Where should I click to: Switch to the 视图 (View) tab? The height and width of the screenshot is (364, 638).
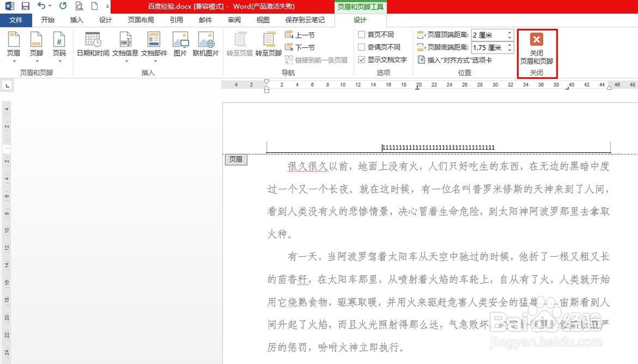263,20
